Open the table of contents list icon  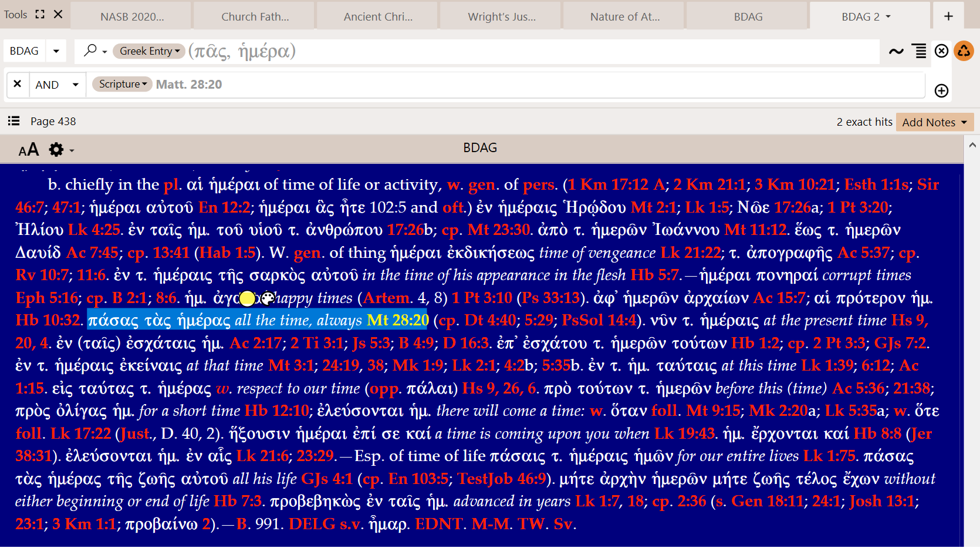click(x=13, y=121)
